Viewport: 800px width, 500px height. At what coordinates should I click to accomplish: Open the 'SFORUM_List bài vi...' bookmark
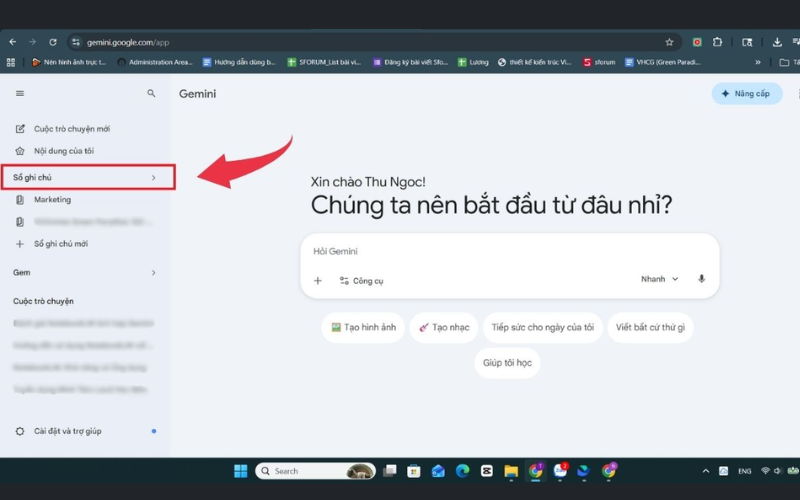tap(324, 62)
